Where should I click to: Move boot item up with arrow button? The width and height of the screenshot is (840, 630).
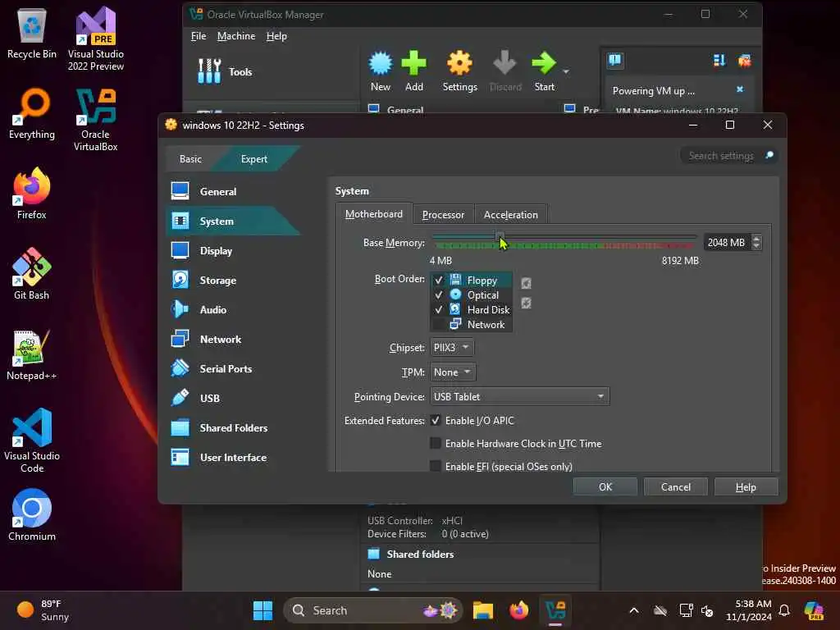pyautogui.click(x=526, y=283)
